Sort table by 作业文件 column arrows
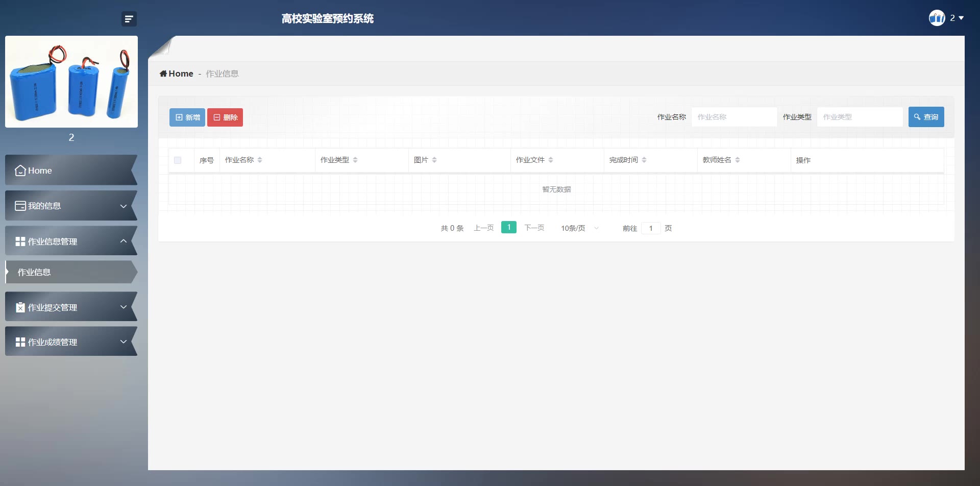This screenshot has width=980, height=486. click(551, 160)
